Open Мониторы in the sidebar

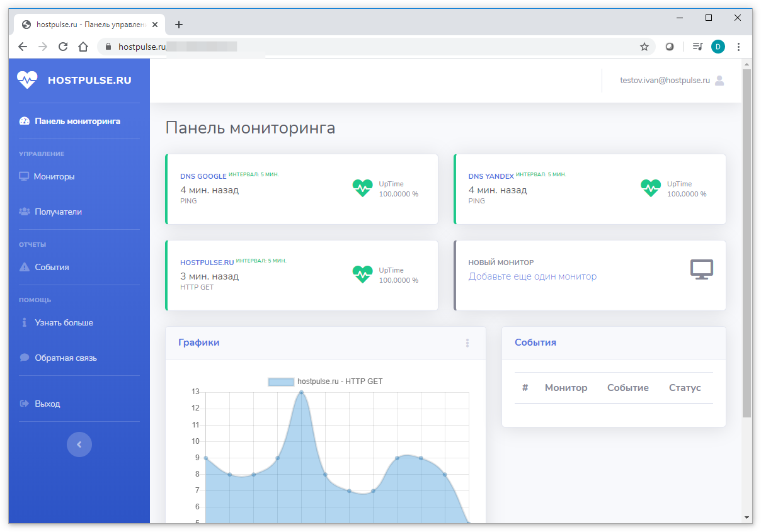[x=54, y=177]
